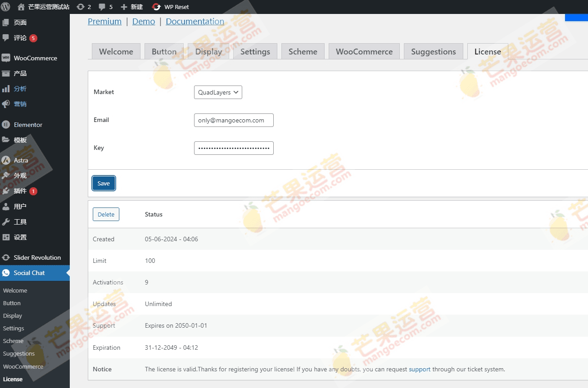Viewport: 588px width, 388px height.
Task: Open WP Reset in admin bar
Action: (176, 7)
